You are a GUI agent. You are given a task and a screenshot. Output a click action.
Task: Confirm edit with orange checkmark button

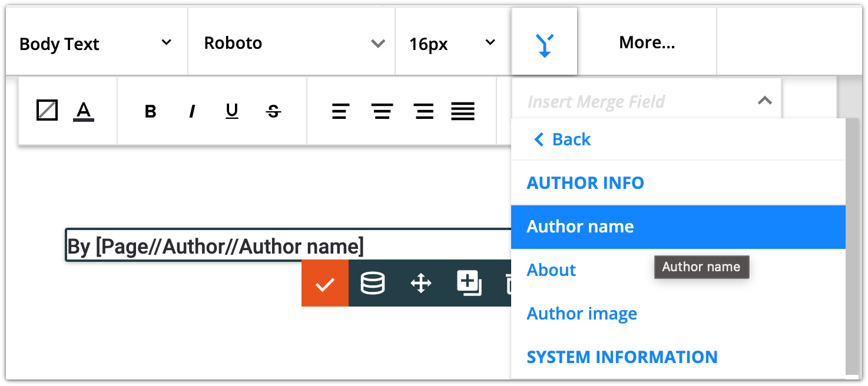pos(325,283)
